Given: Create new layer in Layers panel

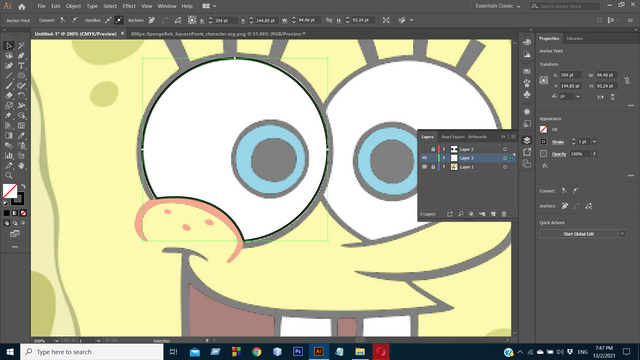Looking at the screenshot, I should [x=493, y=214].
